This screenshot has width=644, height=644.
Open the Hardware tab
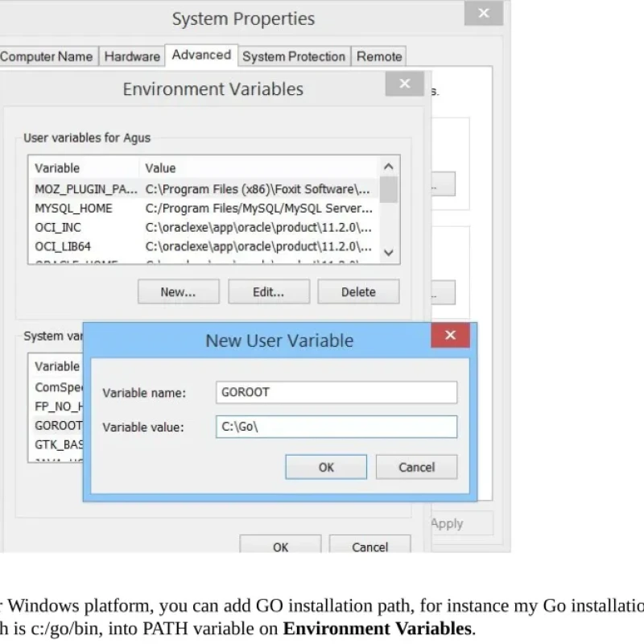132,56
